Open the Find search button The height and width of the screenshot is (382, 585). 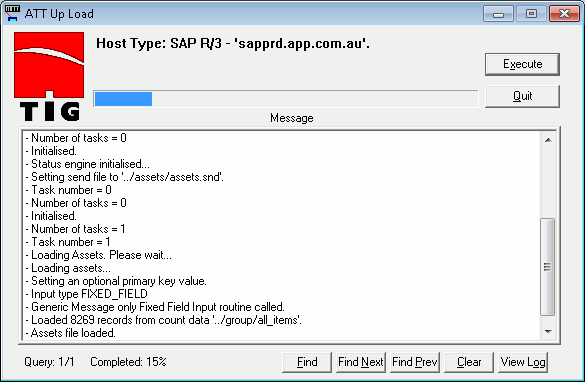[307, 362]
